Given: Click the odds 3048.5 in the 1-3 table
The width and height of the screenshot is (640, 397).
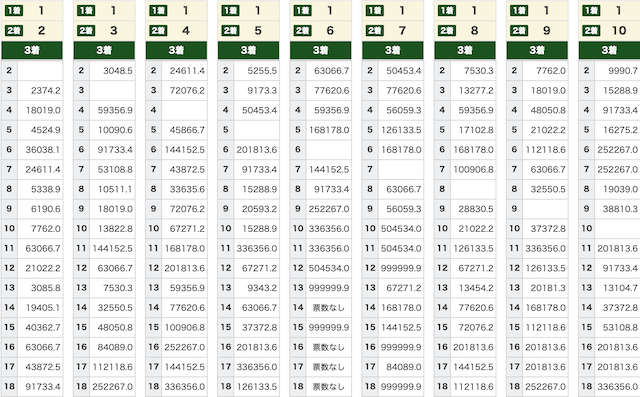Looking at the screenshot, I should (118, 71).
